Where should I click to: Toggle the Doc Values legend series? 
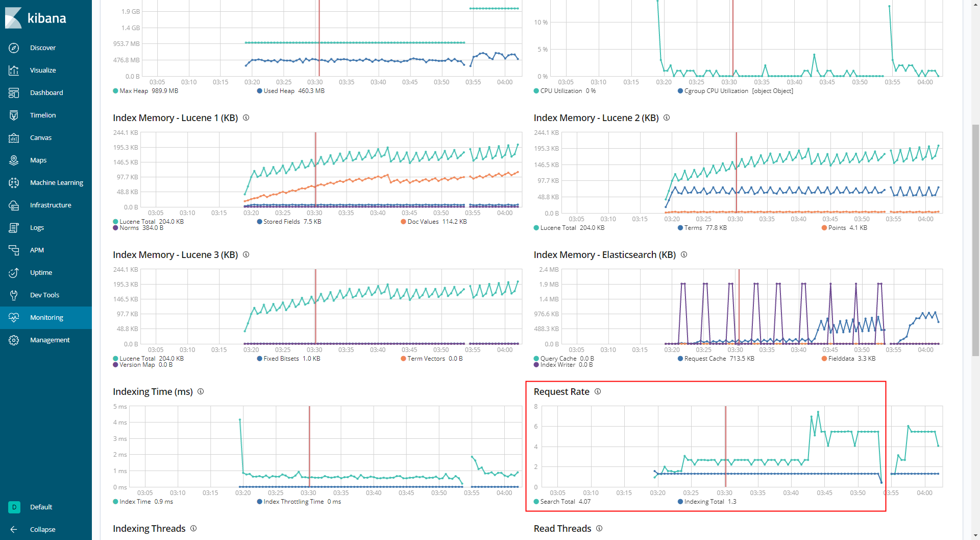tap(434, 222)
